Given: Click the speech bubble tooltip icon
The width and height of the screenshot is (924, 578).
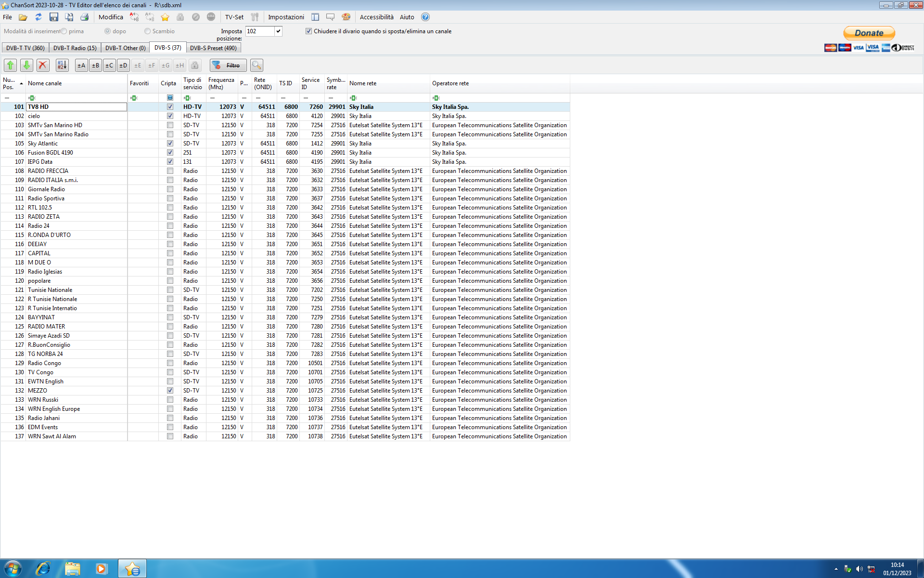Looking at the screenshot, I should click(x=331, y=17).
